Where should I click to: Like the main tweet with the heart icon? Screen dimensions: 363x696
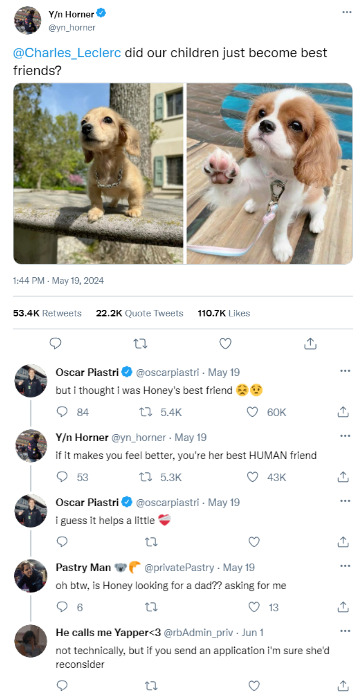(225, 343)
